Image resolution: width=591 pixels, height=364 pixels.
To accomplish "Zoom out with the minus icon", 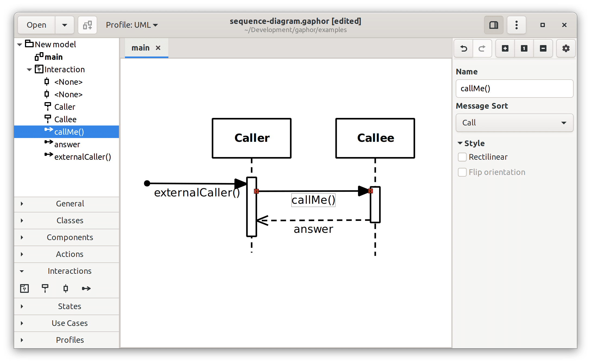I will click(543, 49).
